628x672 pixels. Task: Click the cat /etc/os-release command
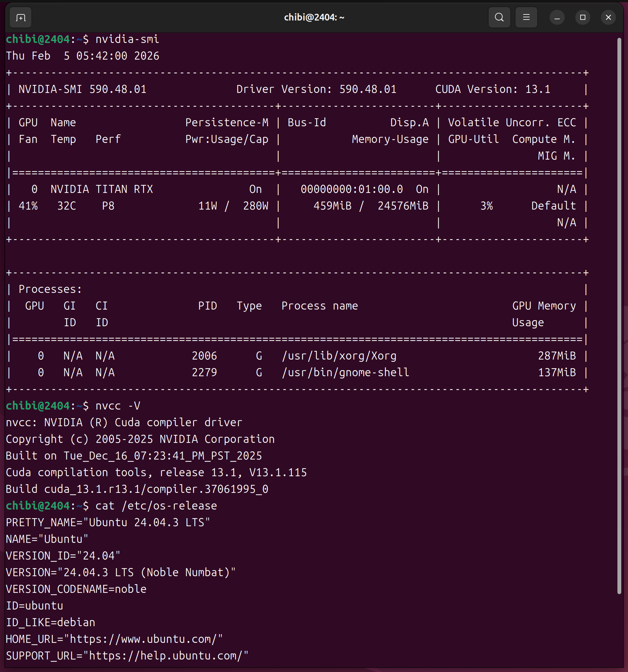(156, 506)
